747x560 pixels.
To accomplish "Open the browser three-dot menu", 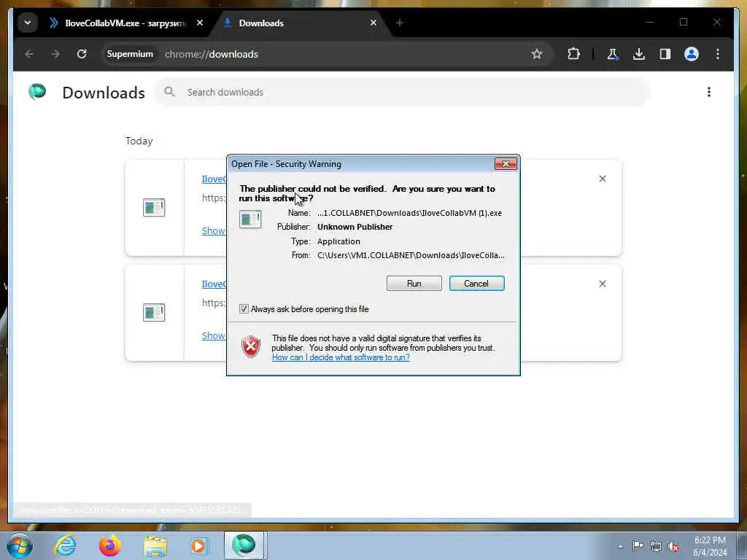I will tap(718, 54).
